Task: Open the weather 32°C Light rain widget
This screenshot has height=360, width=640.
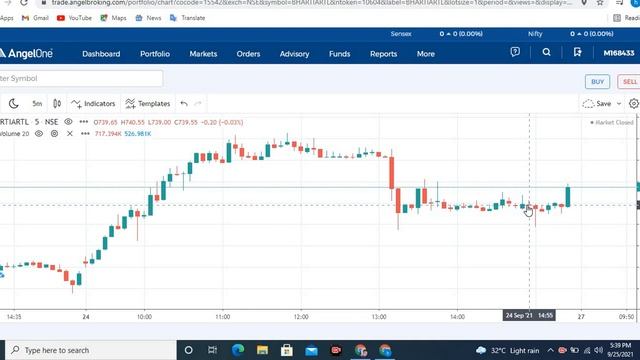Action: click(507, 351)
